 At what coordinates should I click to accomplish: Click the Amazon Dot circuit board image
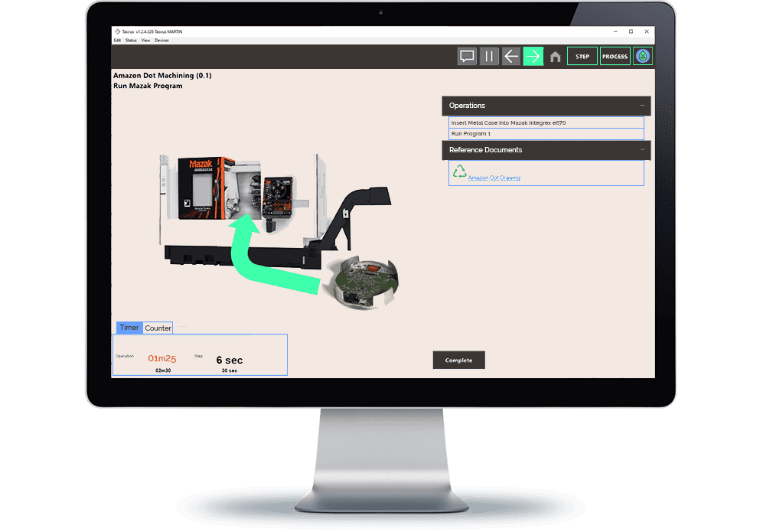363,282
